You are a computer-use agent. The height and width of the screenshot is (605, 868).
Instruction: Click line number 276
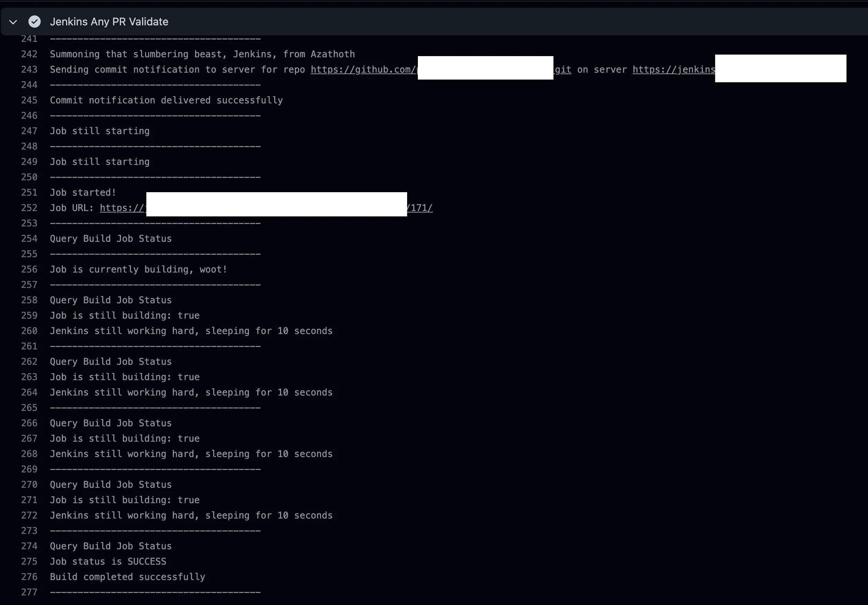tap(29, 577)
